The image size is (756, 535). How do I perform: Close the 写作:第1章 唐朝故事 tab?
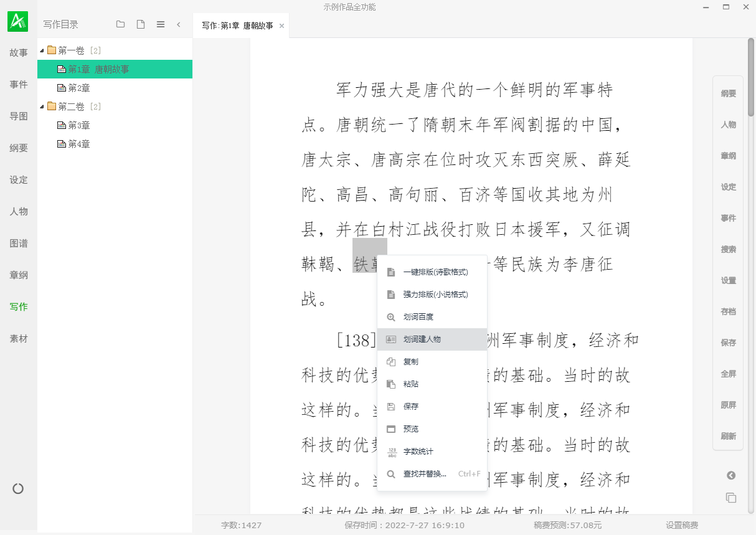pos(281,26)
